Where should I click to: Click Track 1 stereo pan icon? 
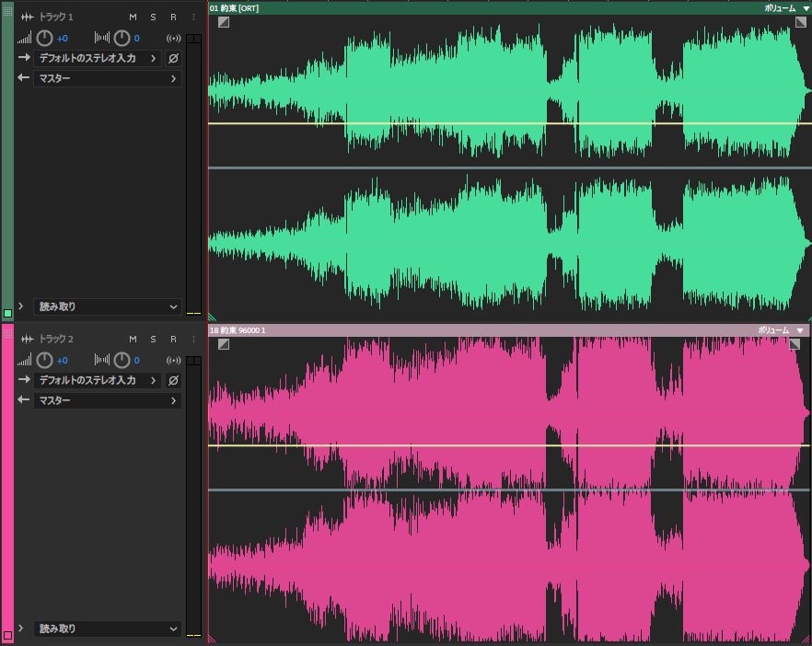(x=102, y=38)
